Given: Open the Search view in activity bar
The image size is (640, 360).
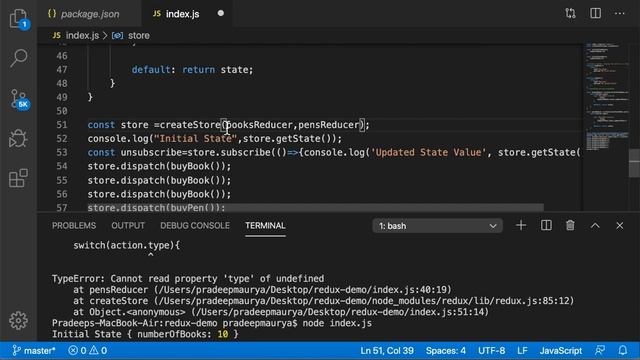Looking at the screenshot, I should (18, 58).
